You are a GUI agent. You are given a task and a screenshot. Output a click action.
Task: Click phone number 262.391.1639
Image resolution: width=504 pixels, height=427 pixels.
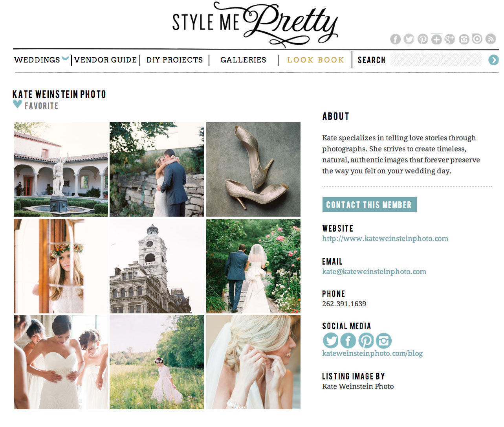[x=344, y=304]
